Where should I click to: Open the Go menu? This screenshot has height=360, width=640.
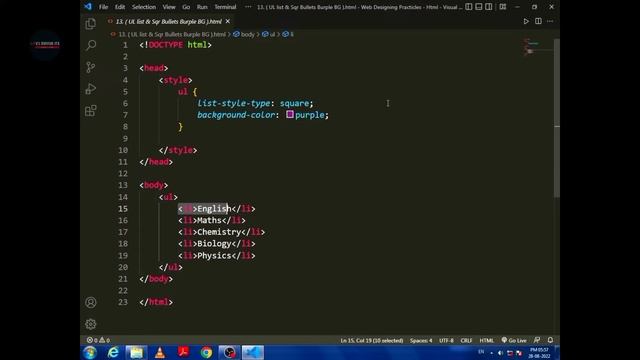click(x=186, y=7)
